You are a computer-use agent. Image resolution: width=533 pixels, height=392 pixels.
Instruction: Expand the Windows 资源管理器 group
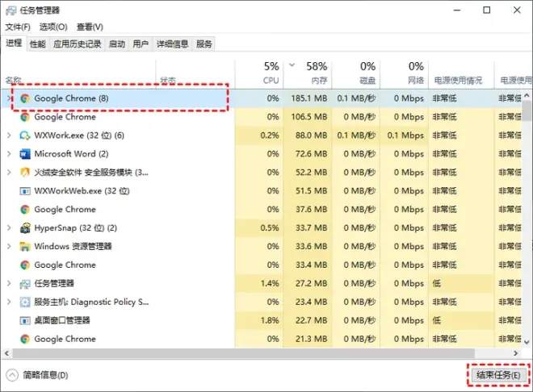coord(9,246)
